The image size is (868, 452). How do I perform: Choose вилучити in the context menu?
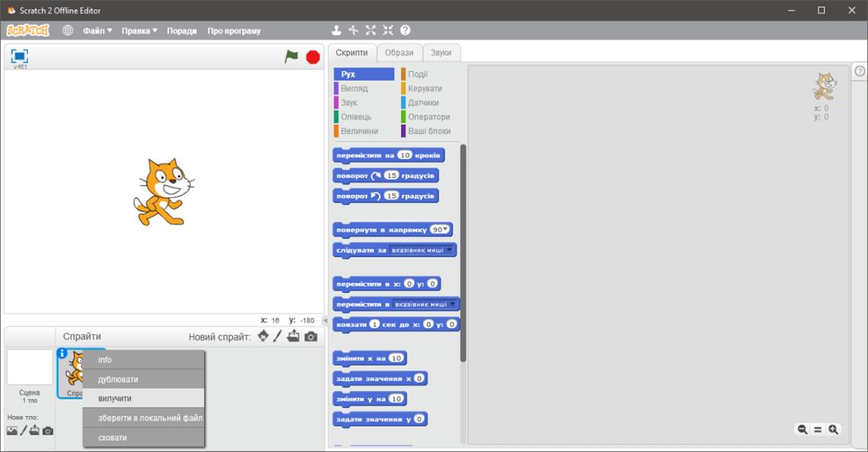tap(143, 399)
